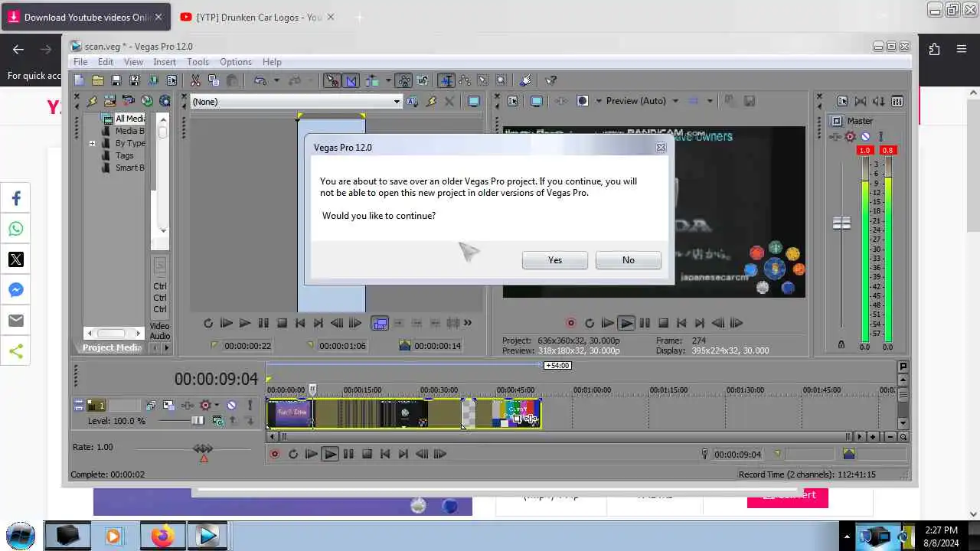Click the Video Preview external monitor icon
980x551 pixels.
point(537,101)
